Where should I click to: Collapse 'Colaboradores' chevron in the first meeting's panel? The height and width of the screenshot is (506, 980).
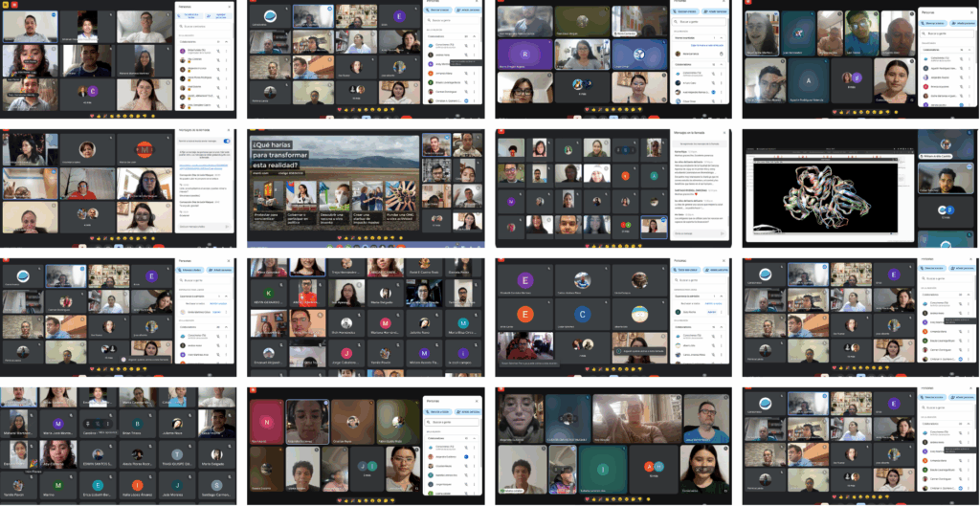[x=228, y=41]
